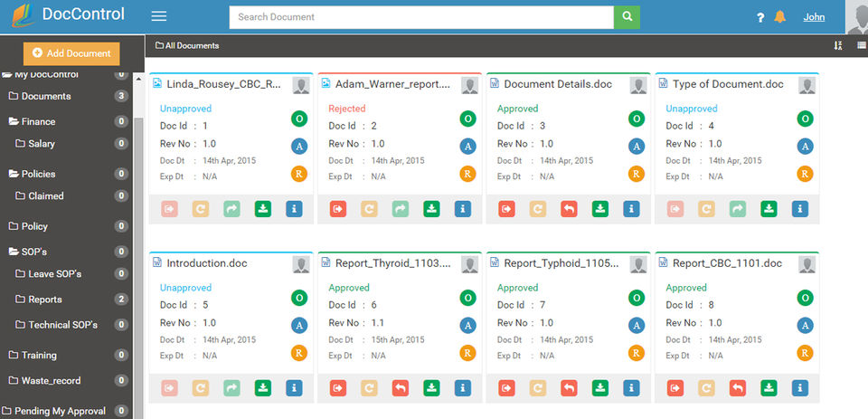
Task: Switch to list view icon
Action: pos(862,45)
